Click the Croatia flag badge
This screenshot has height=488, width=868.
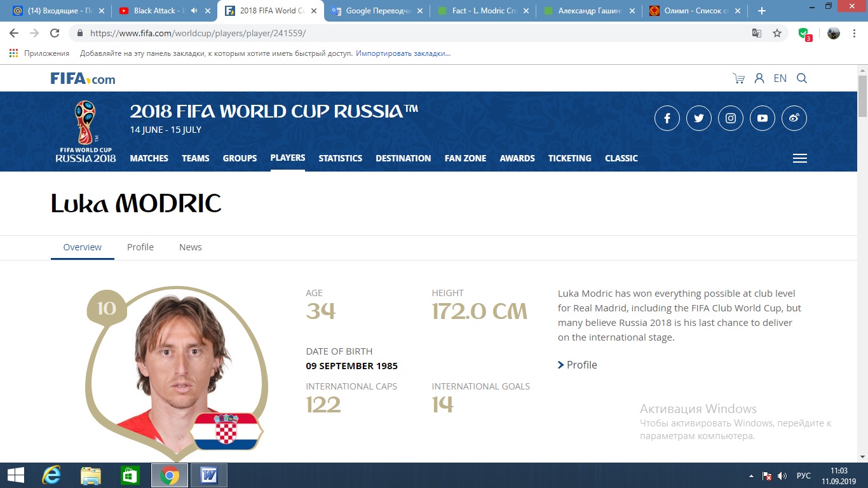point(227,431)
